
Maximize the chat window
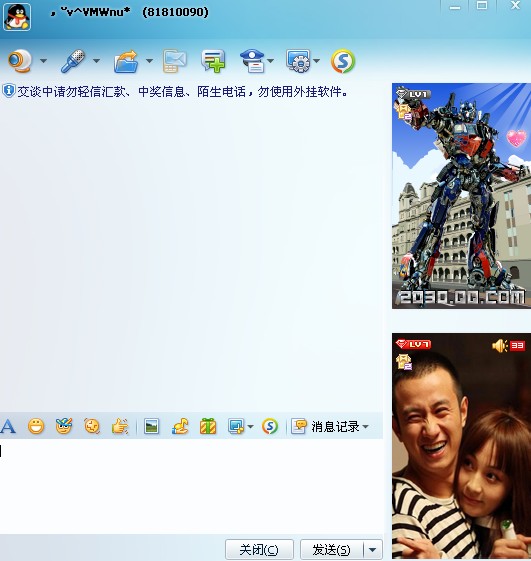pos(482,6)
